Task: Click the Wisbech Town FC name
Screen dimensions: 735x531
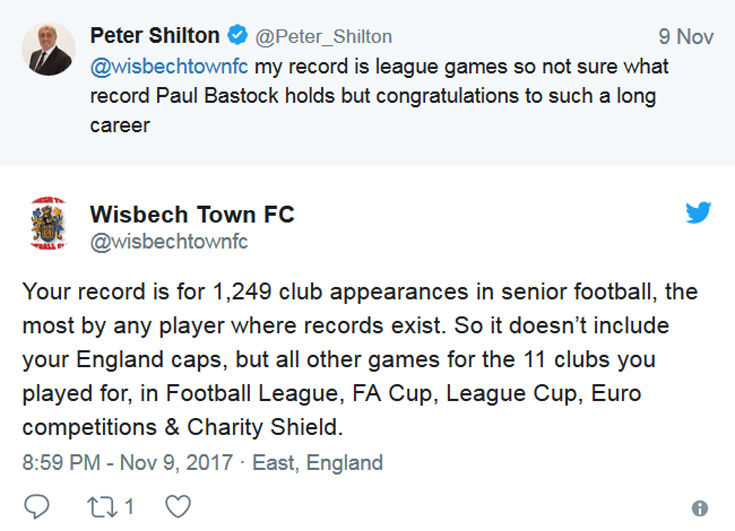Action: tap(192, 215)
